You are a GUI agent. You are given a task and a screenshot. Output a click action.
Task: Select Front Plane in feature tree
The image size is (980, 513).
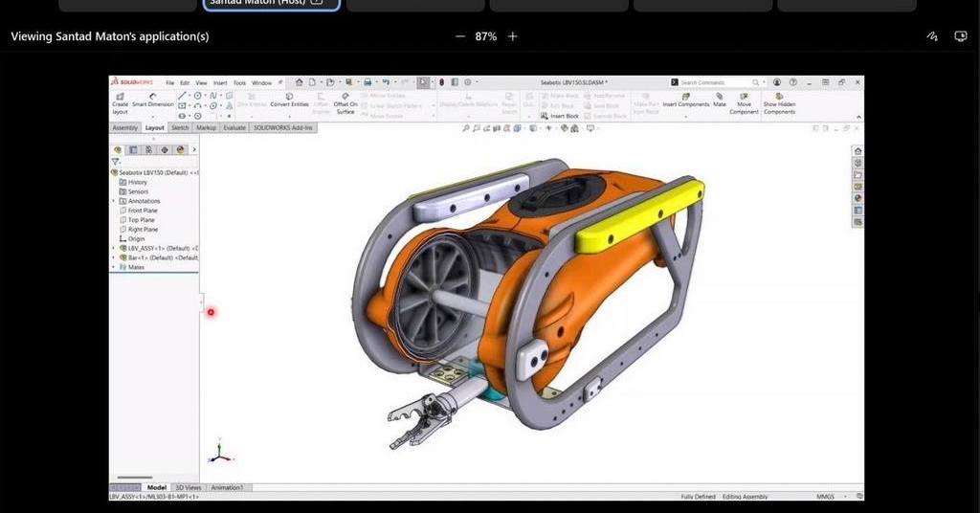tap(141, 211)
